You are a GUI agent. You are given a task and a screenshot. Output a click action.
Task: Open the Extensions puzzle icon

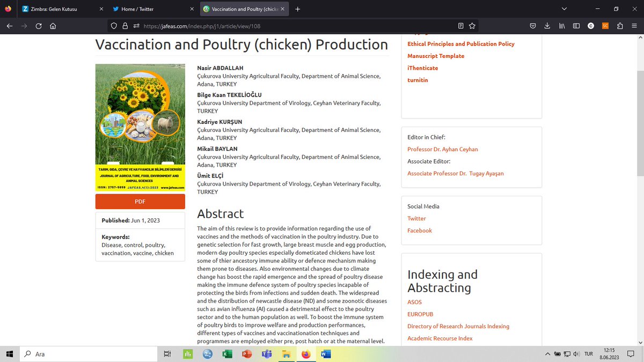point(620,26)
